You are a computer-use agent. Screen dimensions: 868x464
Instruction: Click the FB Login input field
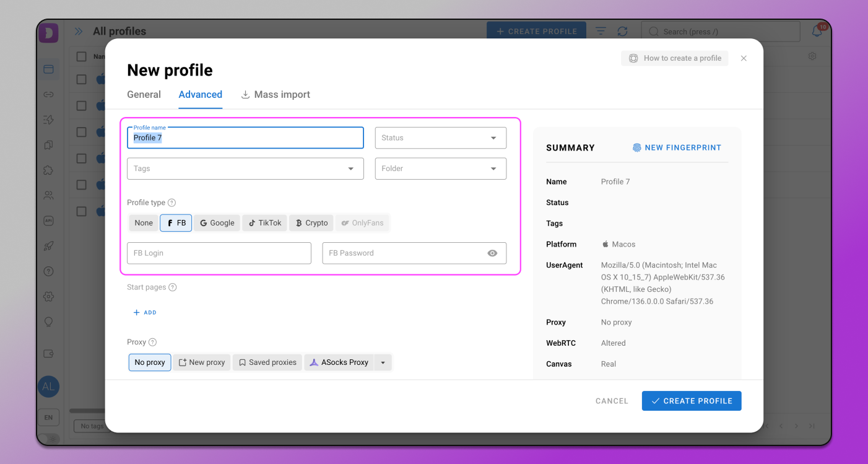click(x=219, y=253)
